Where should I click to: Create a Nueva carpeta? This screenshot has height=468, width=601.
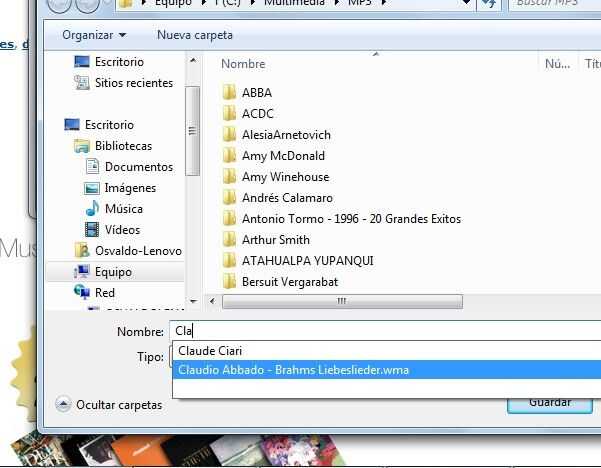click(195, 35)
